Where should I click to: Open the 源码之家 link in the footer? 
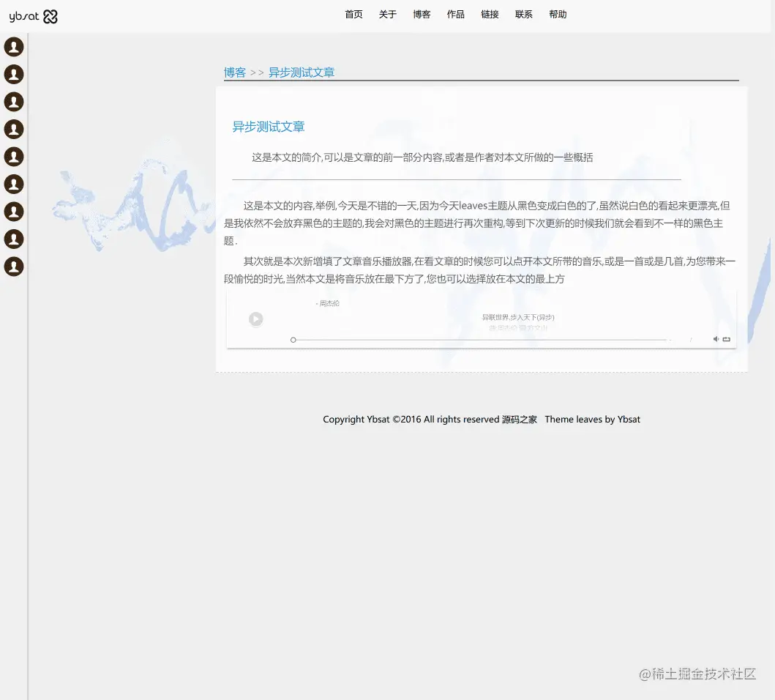pos(520,419)
